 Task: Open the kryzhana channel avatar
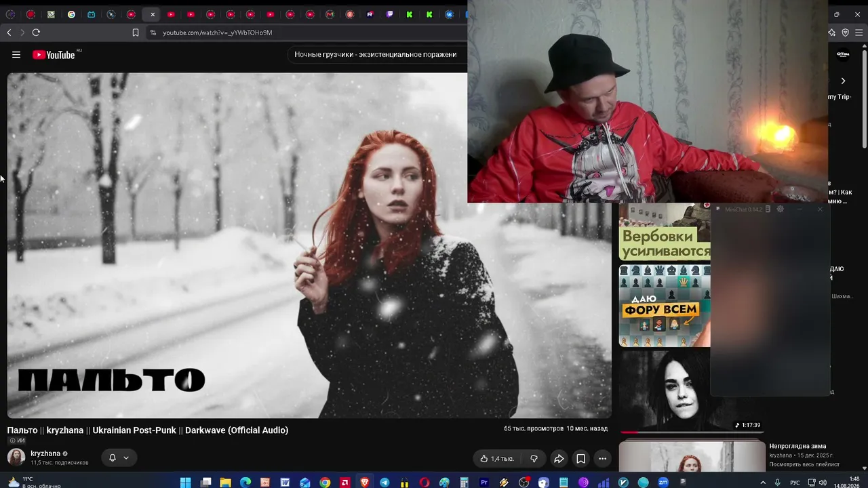tap(16, 457)
